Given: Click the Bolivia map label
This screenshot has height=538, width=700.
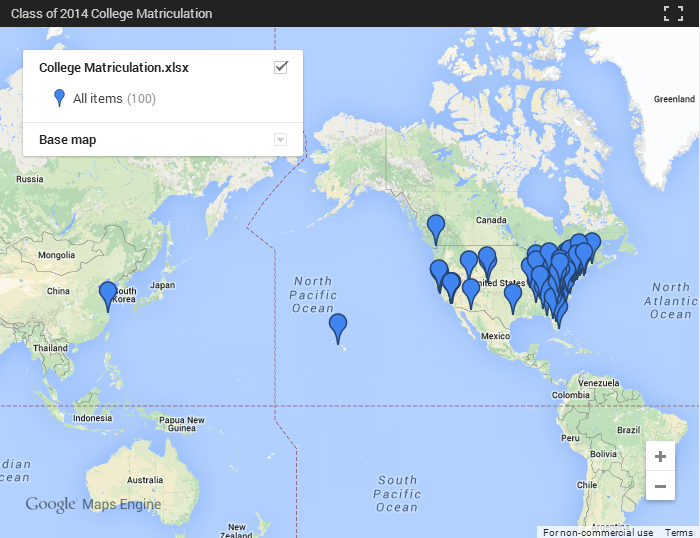Looking at the screenshot, I should coord(603,454).
